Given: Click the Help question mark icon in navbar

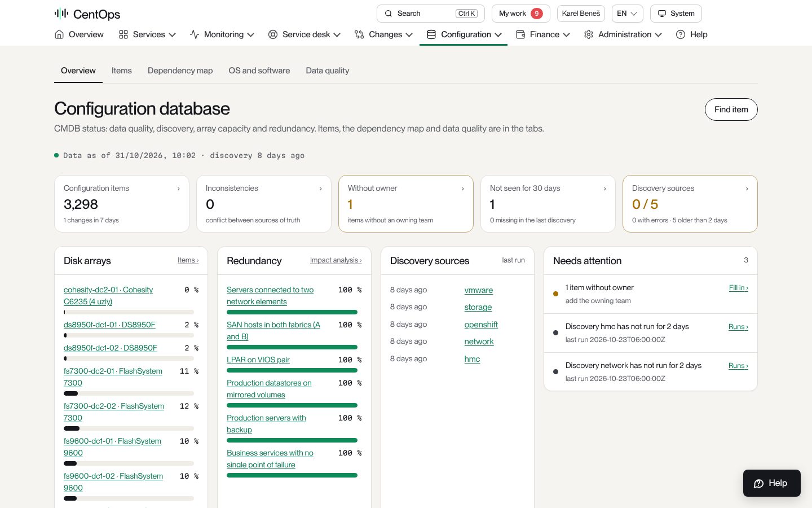Looking at the screenshot, I should [681, 34].
